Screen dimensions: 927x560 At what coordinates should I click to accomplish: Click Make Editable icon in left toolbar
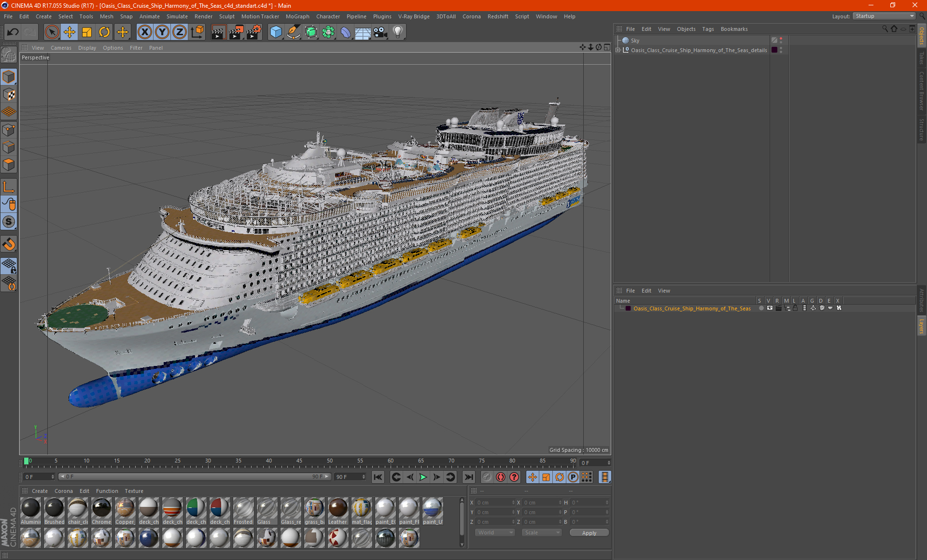point(9,55)
